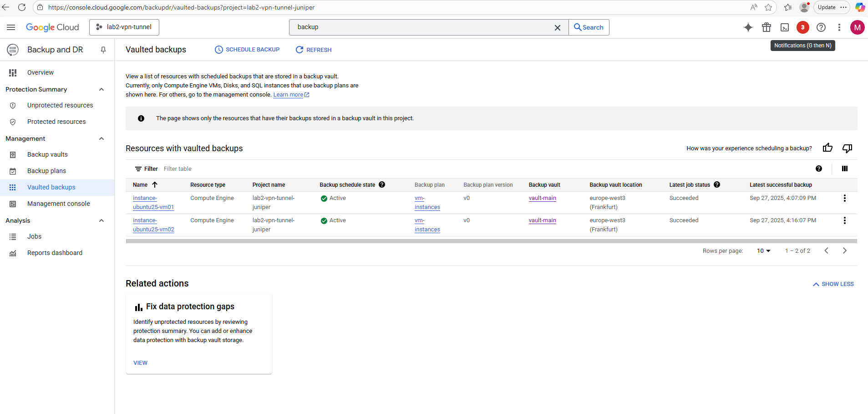Go to Backup plans in sidebar
Image resolution: width=868 pixels, height=414 pixels.
coord(46,171)
